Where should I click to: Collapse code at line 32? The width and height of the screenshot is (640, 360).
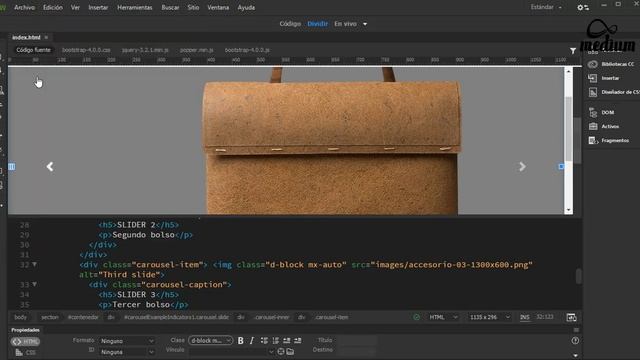(x=35, y=264)
